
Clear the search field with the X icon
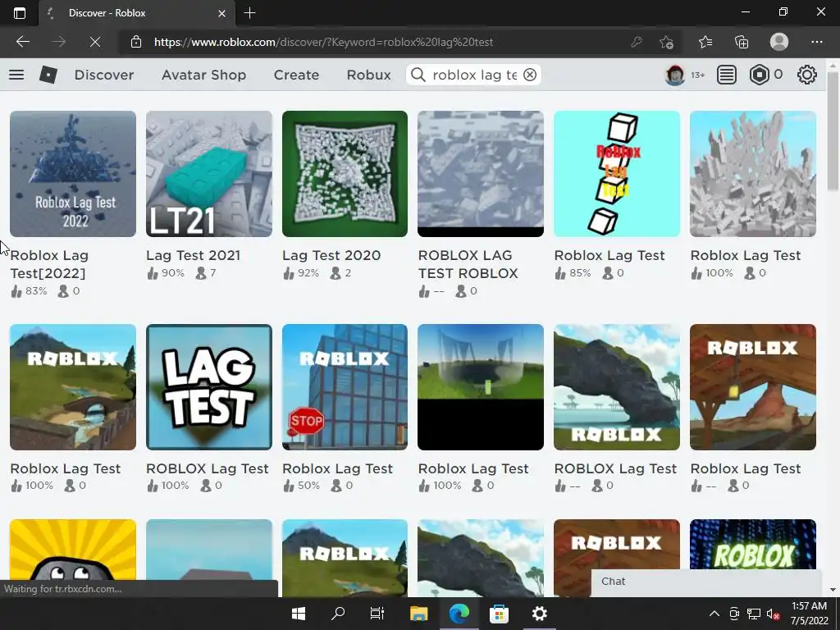point(530,75)
